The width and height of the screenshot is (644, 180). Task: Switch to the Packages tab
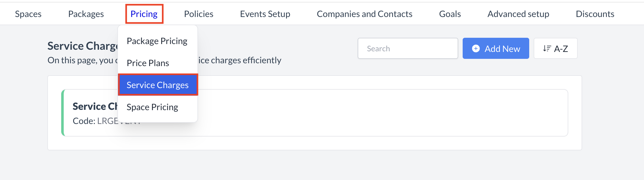tap(86, 14)
